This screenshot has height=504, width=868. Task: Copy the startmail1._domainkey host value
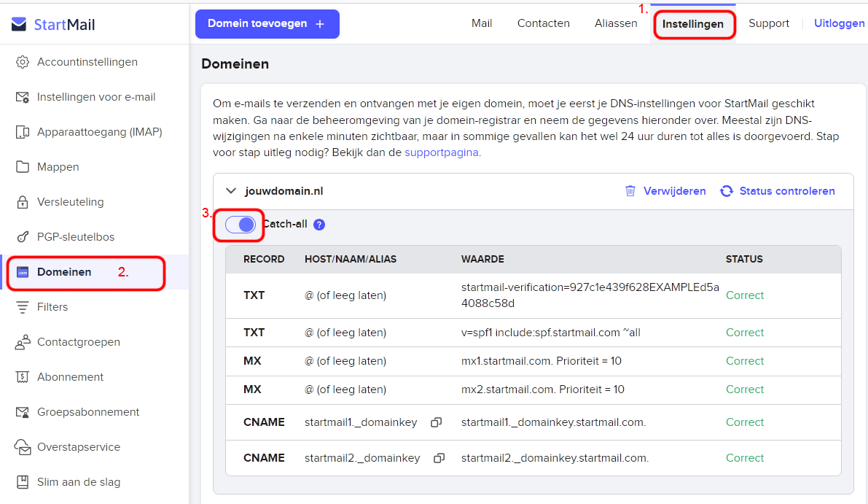(x=437, y=422)
